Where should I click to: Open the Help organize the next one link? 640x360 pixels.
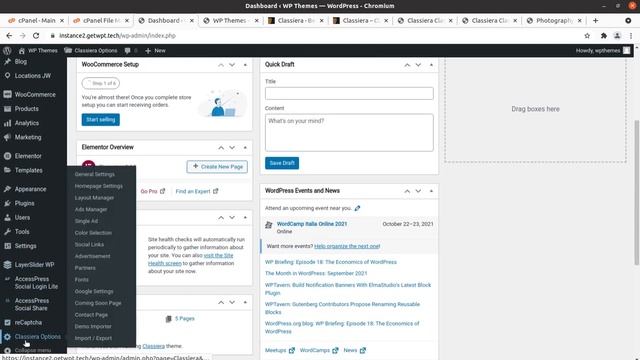tap(347, 246)
